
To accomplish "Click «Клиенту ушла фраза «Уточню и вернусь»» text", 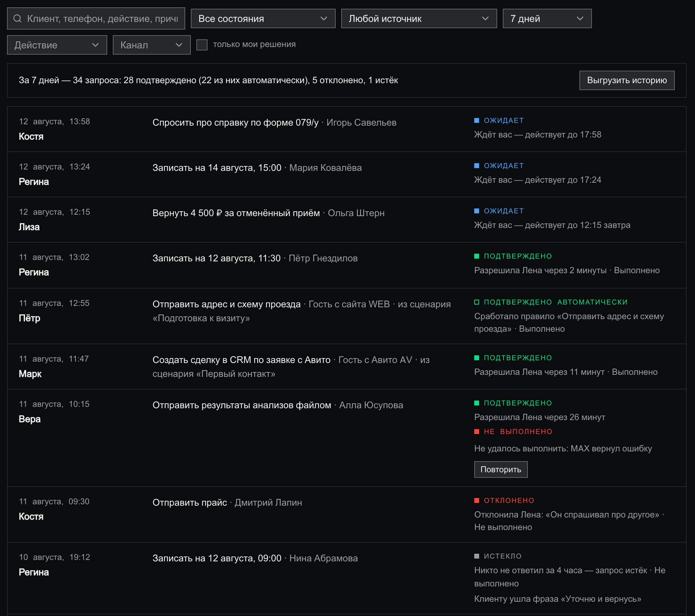I will point(557,599).
